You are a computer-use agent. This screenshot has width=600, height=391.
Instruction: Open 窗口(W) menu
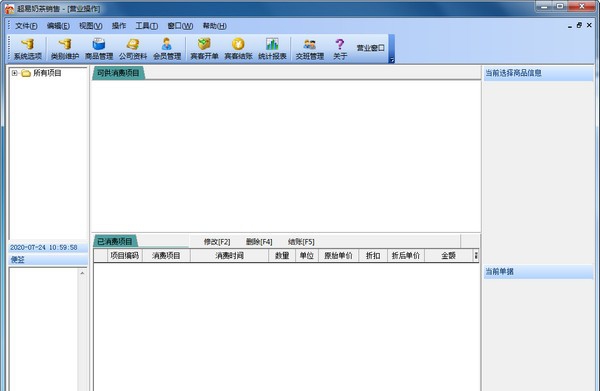click(180, 26)
